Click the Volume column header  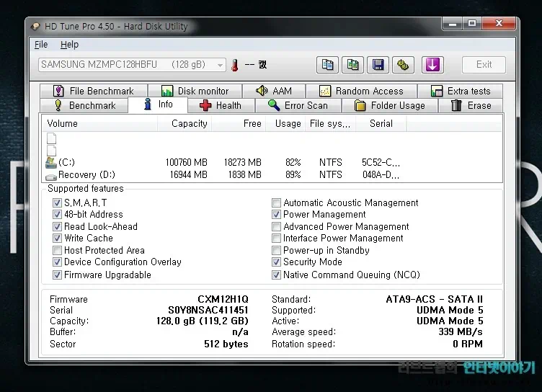[100, 123]
